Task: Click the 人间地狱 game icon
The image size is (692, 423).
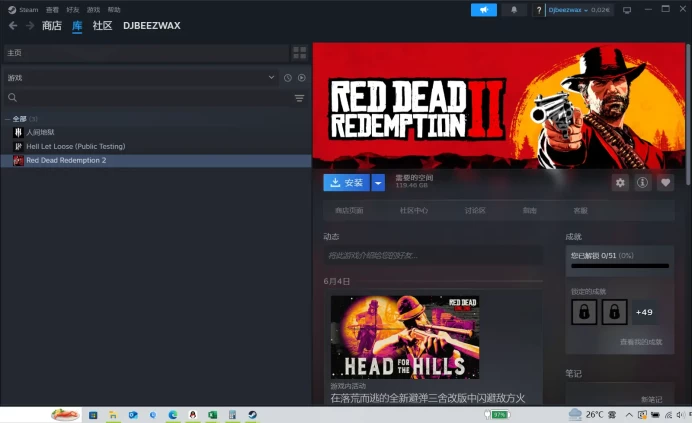Action: pos(18,132)
